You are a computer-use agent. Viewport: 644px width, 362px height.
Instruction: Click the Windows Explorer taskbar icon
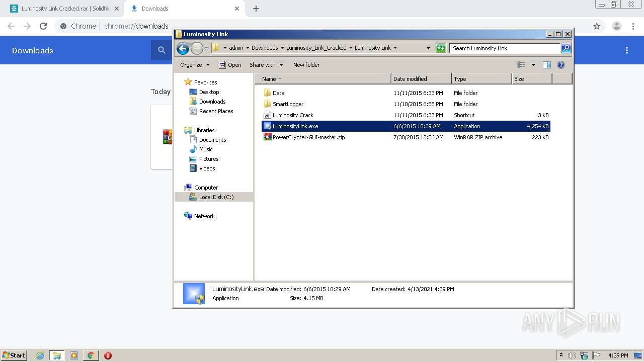coord(57,355)
